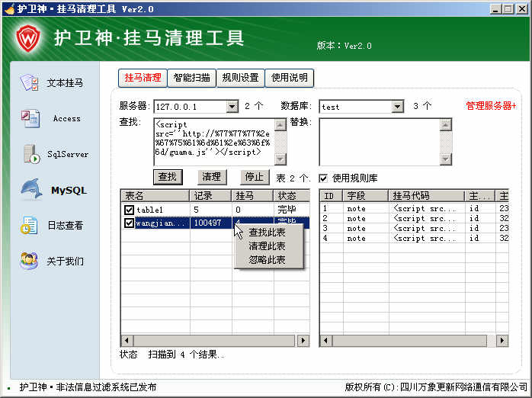Image resolution: width=532 pixels, height=398 pixels.
Task: Click 替换 box scroll up arrow
Action: pyautogui.click(x=446, y=125)
